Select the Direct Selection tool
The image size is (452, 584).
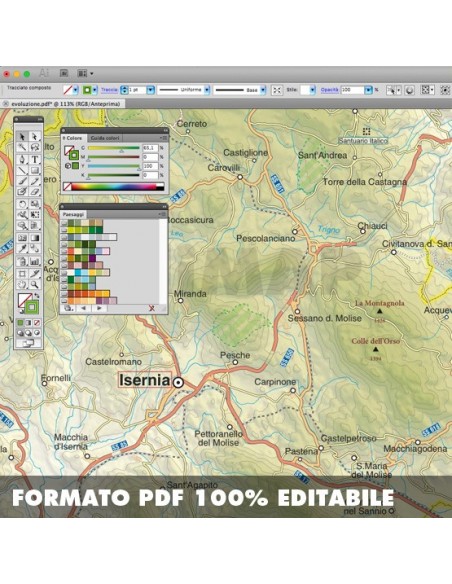(x=35, y=137)
